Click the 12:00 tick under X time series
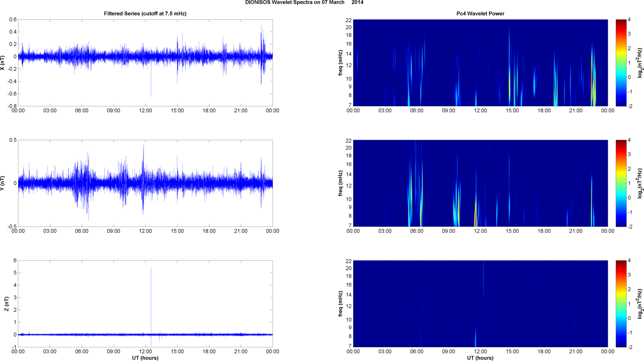 point(145,111)
